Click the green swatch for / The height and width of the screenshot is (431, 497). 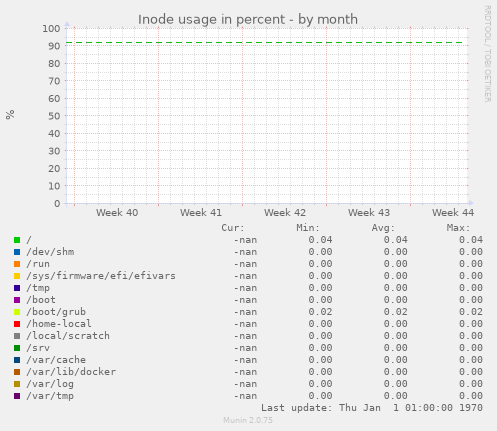coord(17,240)
